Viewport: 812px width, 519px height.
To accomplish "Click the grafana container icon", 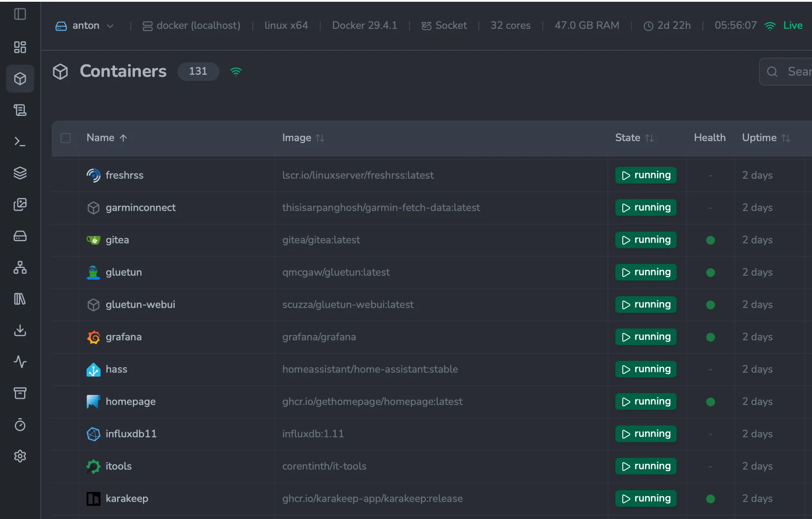I will pos(94,337).
